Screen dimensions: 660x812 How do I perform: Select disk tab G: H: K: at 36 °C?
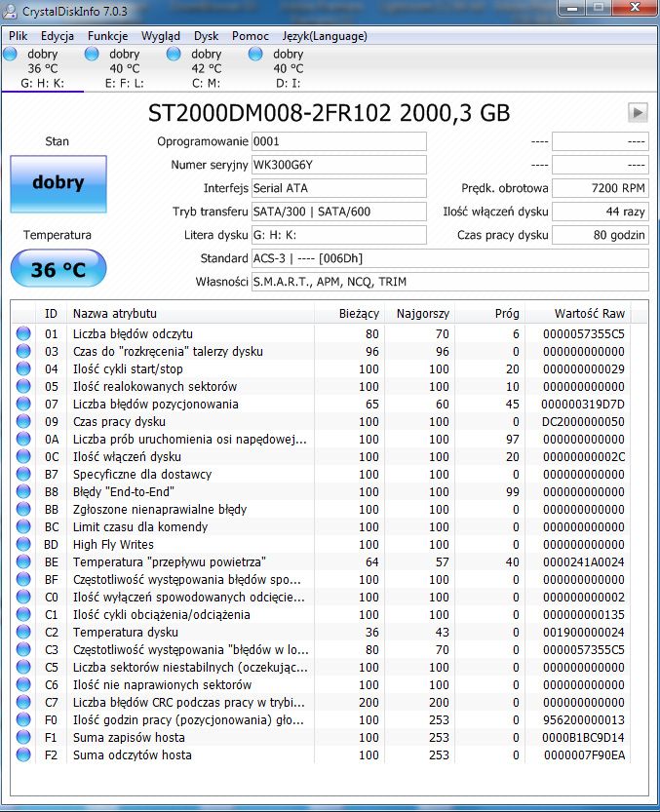click(43, 68)
